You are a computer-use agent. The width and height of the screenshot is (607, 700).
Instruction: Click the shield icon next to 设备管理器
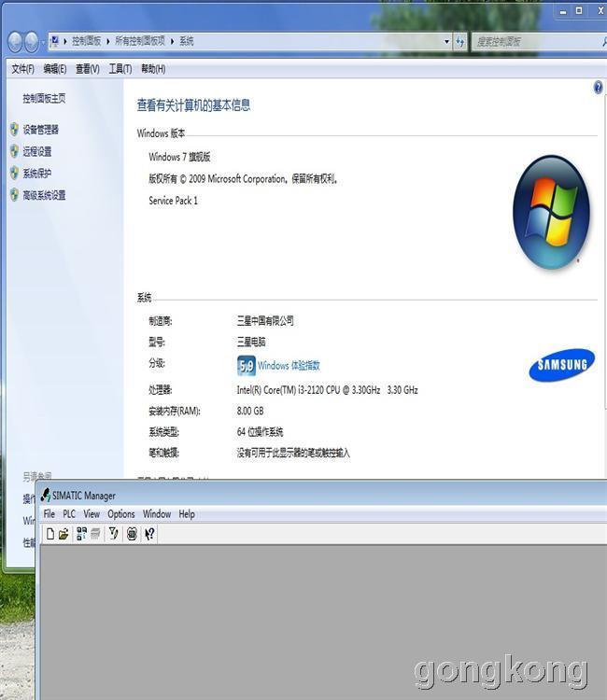(14, 130)
